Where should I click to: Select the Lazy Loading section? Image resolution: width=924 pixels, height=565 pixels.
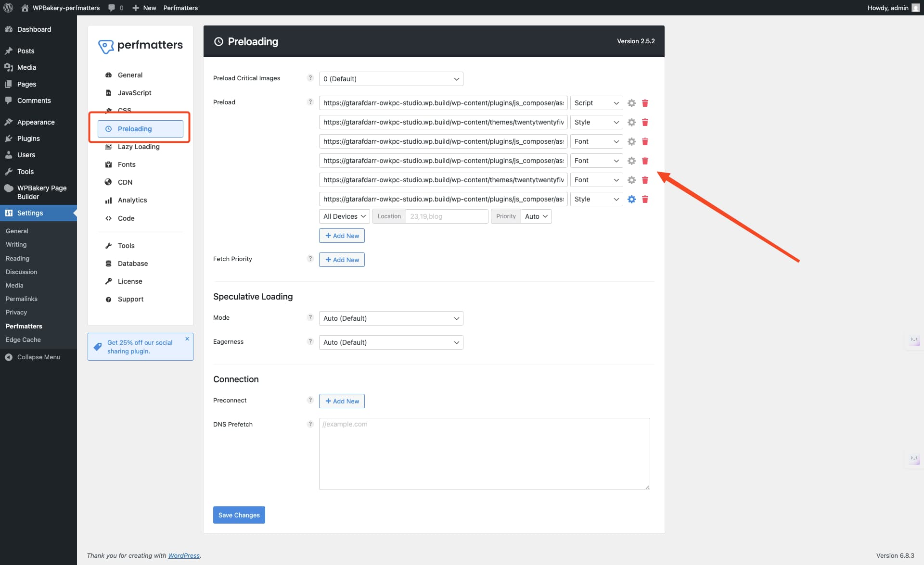[139, 147]
